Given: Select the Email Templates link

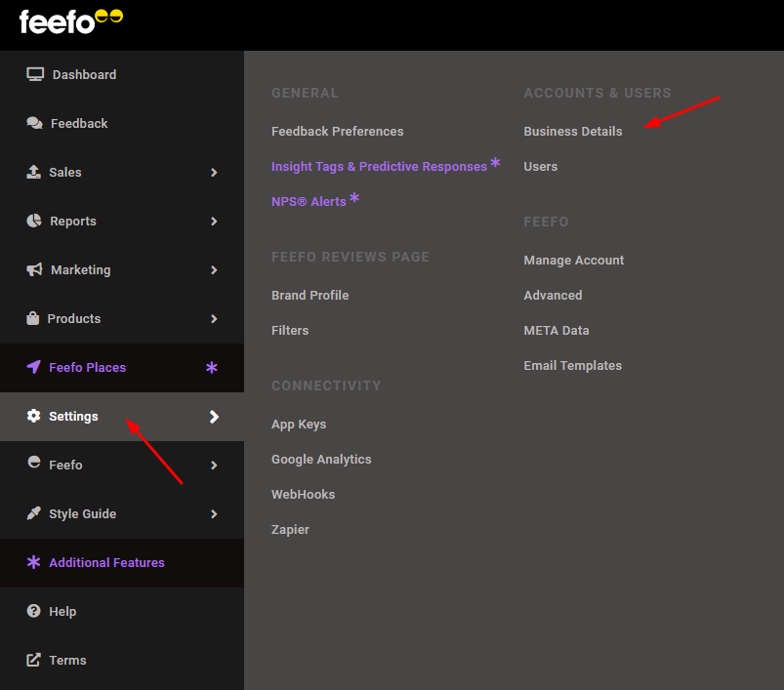Looking at the screenshot, I should [572, 366].
